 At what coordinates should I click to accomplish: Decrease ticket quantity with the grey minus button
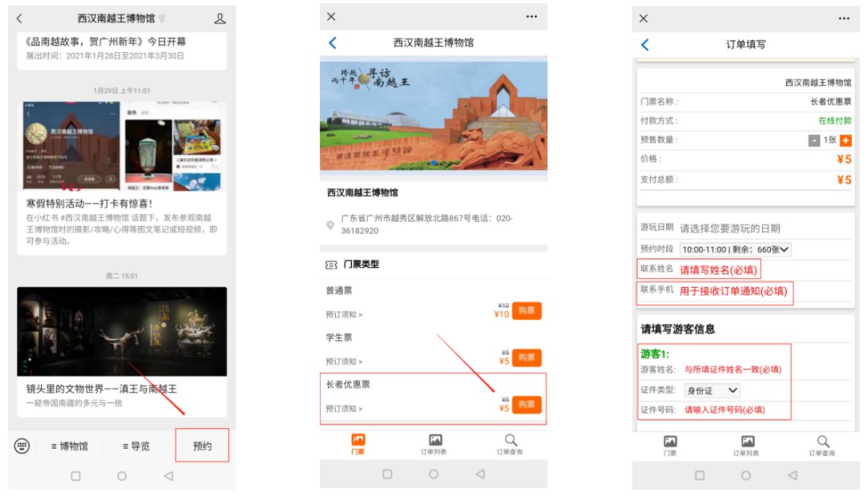point(813,140)
